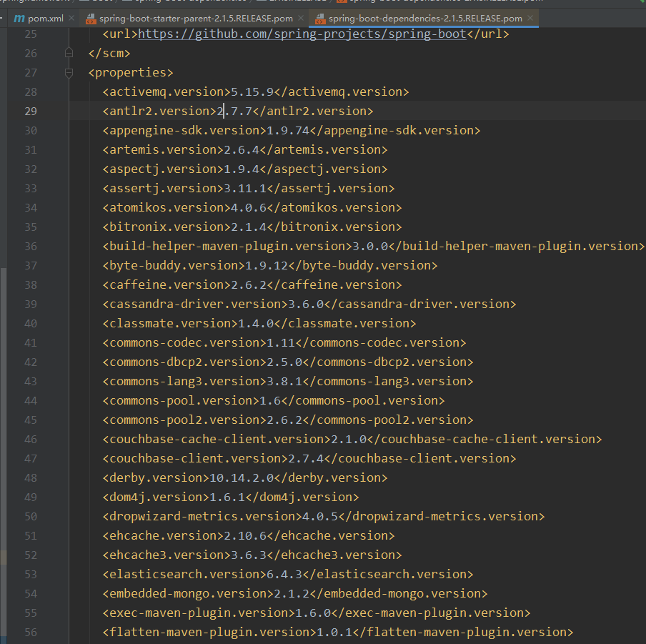Click the byte-buddy.version 1.9.12 line

tap(270, 266)
